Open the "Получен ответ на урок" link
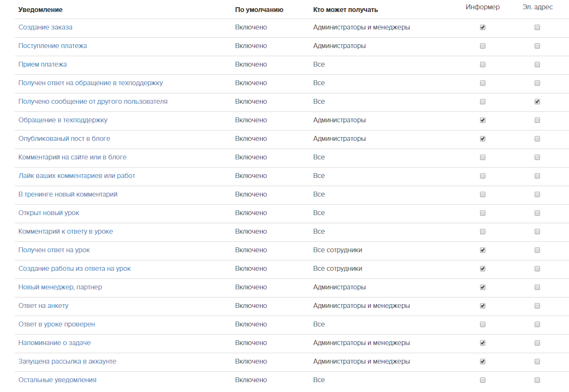 pos(54,250)
